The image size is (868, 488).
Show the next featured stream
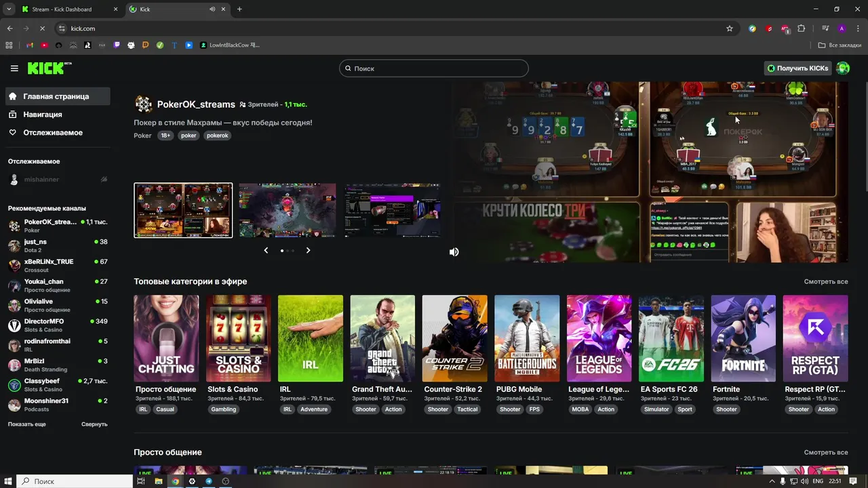click(x=308, y=250)
